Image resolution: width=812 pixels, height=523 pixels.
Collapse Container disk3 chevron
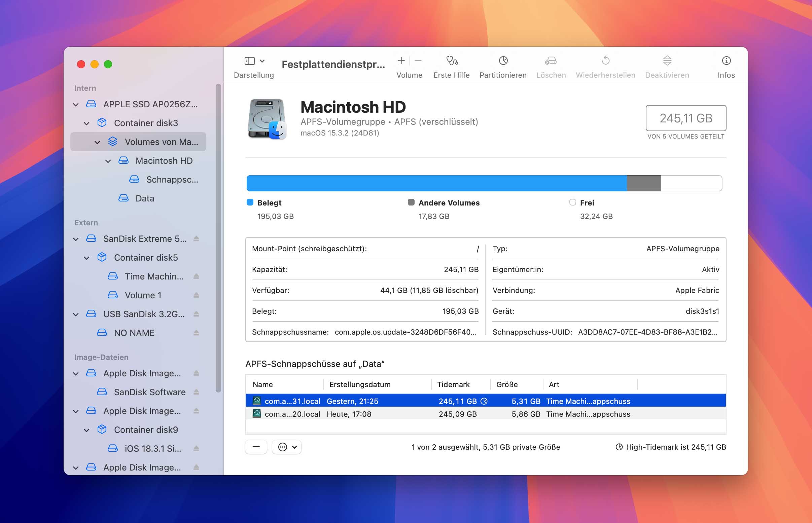point(86,123)
